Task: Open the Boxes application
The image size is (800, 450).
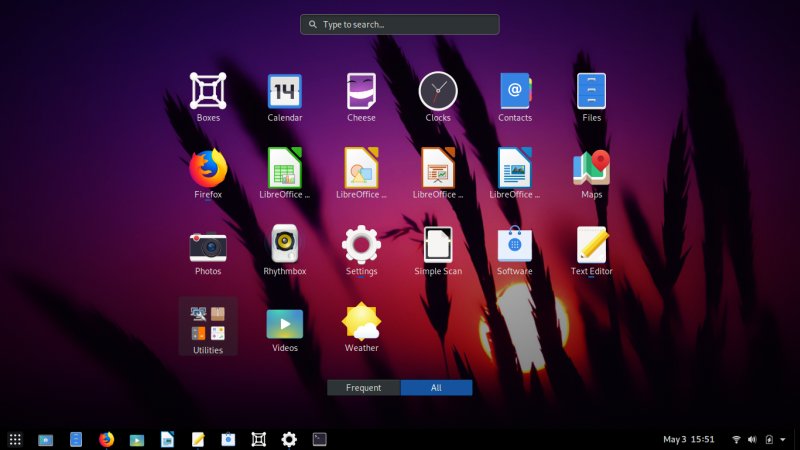Action: coord(208,97)
